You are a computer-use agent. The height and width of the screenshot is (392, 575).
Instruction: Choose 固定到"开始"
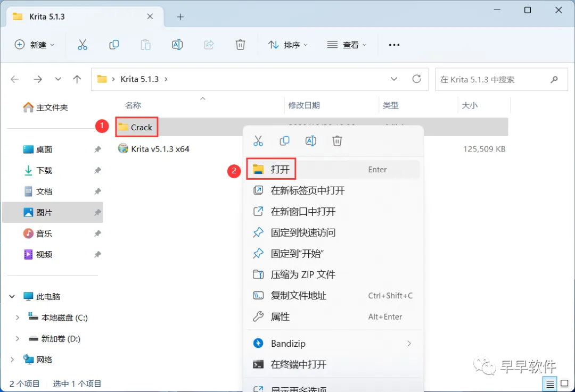coord(333,254)
